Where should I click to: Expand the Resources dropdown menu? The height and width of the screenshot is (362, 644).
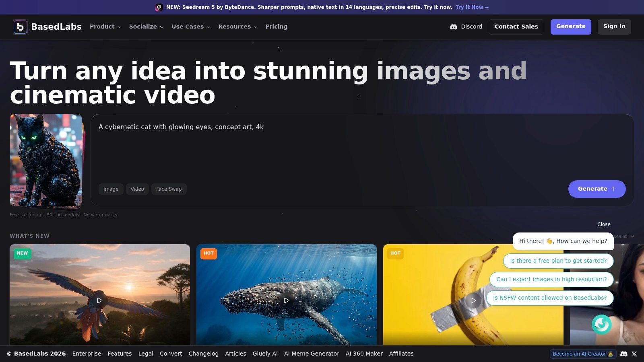click(x=237, y=27)
